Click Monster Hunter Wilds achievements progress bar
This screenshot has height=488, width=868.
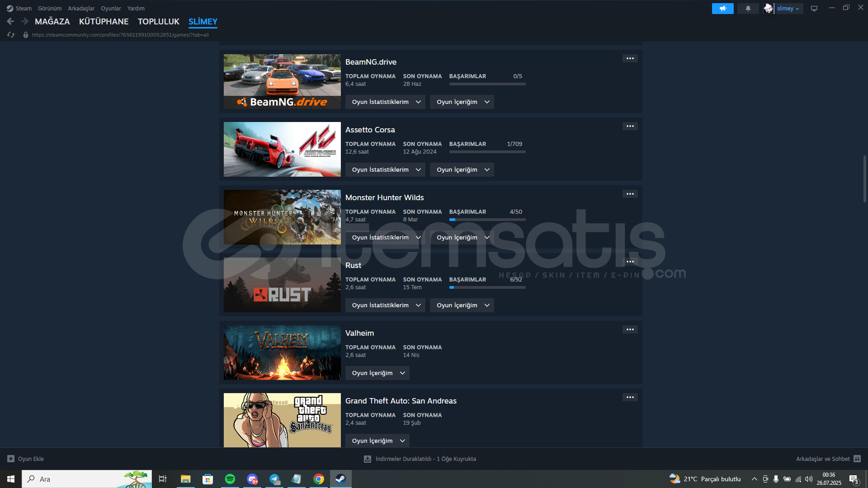click(x=487, y=220)
